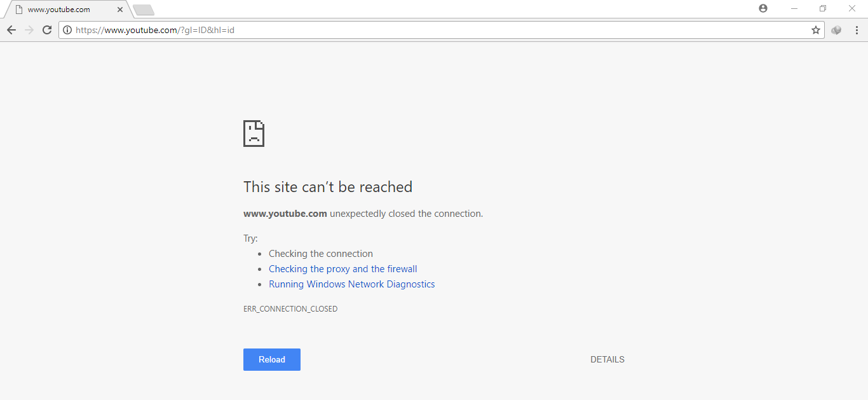Reload the page using the toolbar icon

[47, 30]
